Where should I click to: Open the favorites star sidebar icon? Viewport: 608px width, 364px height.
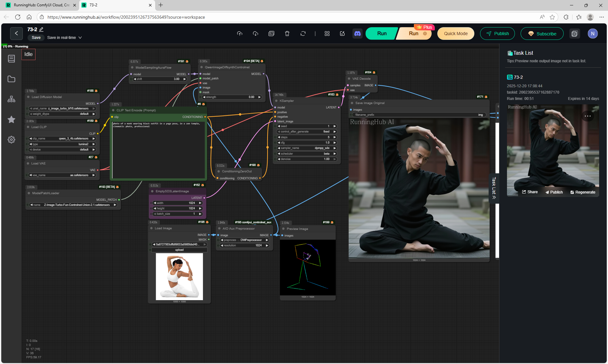click(11, 120)
